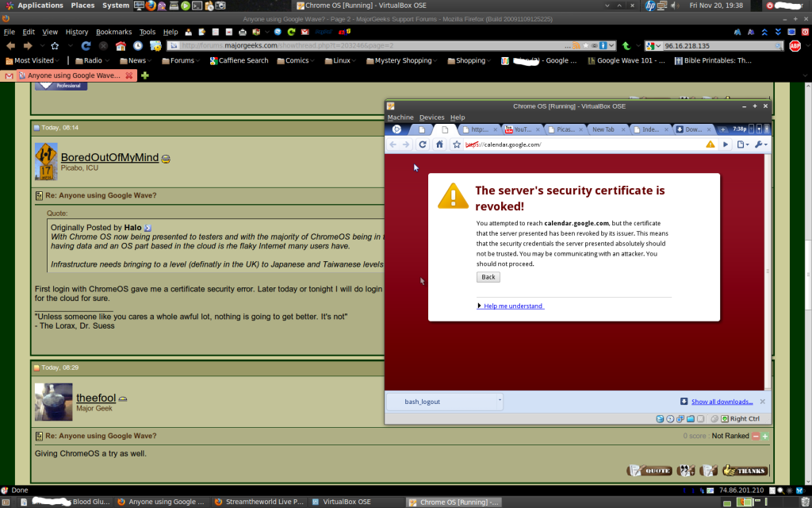
Task: Expand the 'Help me understand' section
Action: point(511,306)
